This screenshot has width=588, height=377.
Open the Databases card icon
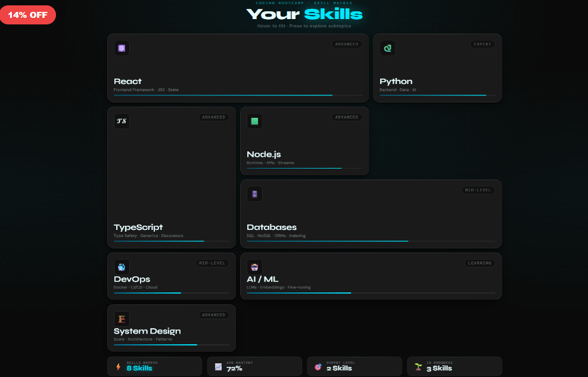[254, 194]
